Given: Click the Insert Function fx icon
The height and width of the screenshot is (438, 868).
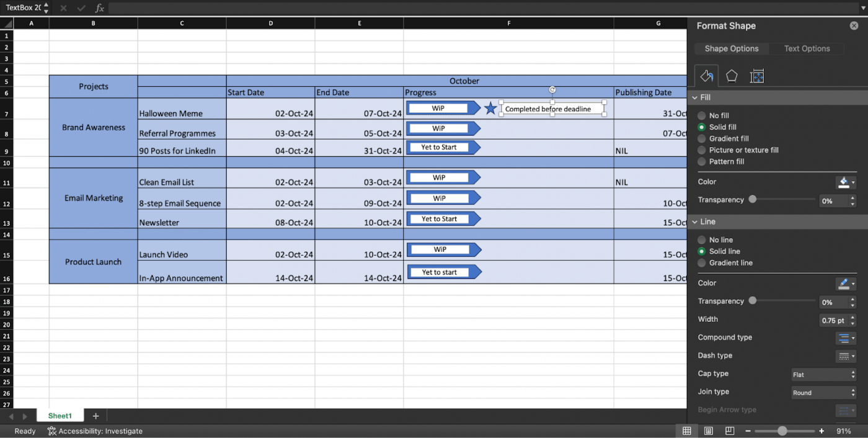Looking at the screenshot, I should coord(99,8).
